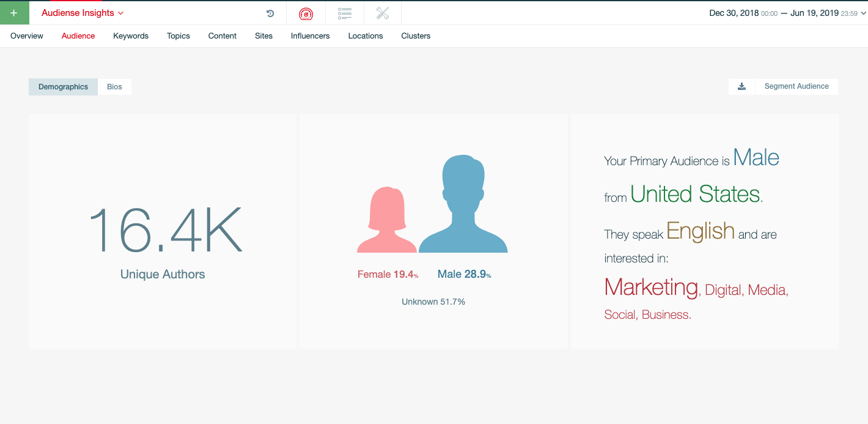Click the male silhouette figure
The width and height of the screenshot is (868, 424).
point(463,204)
